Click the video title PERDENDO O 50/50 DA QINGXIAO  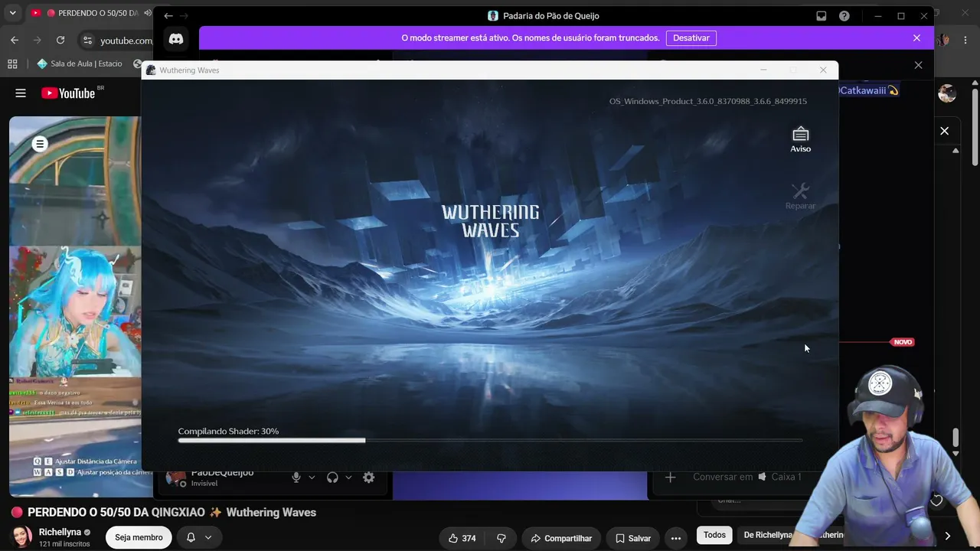(171, 513)
